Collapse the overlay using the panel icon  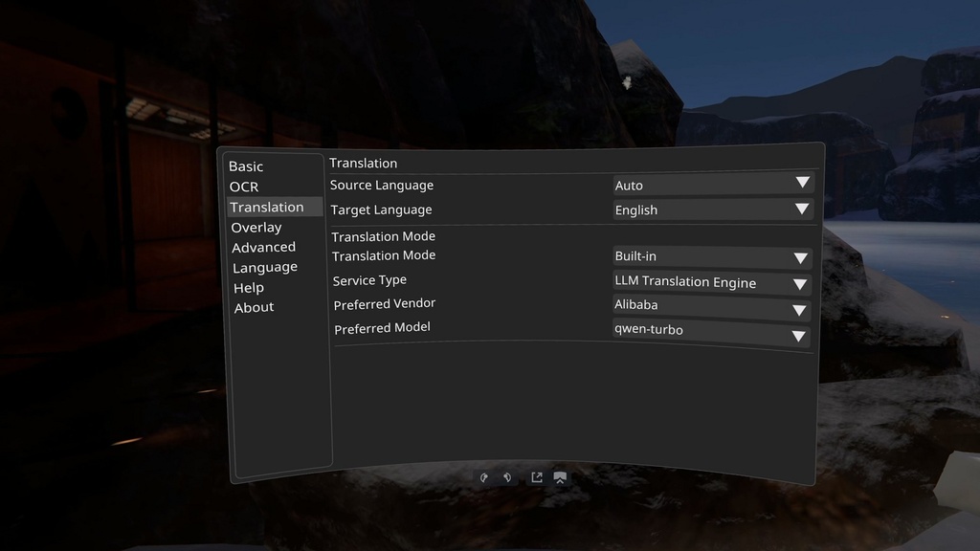pyautogui.click(x=559, y=476)
